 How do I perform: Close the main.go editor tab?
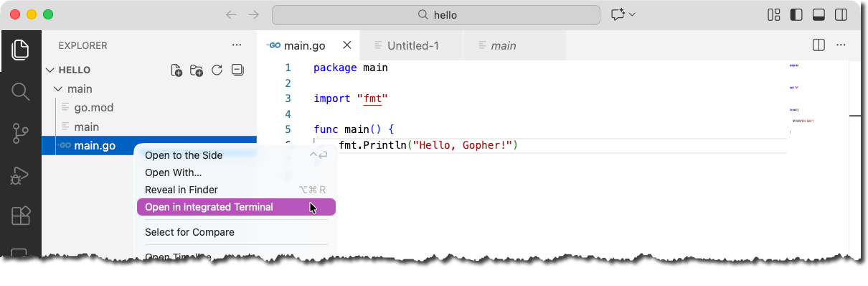pyautogui.click(x=347, y=45)
